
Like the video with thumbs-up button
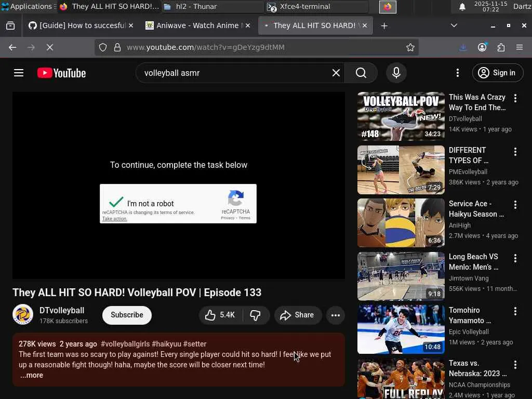tap(220, 315)
